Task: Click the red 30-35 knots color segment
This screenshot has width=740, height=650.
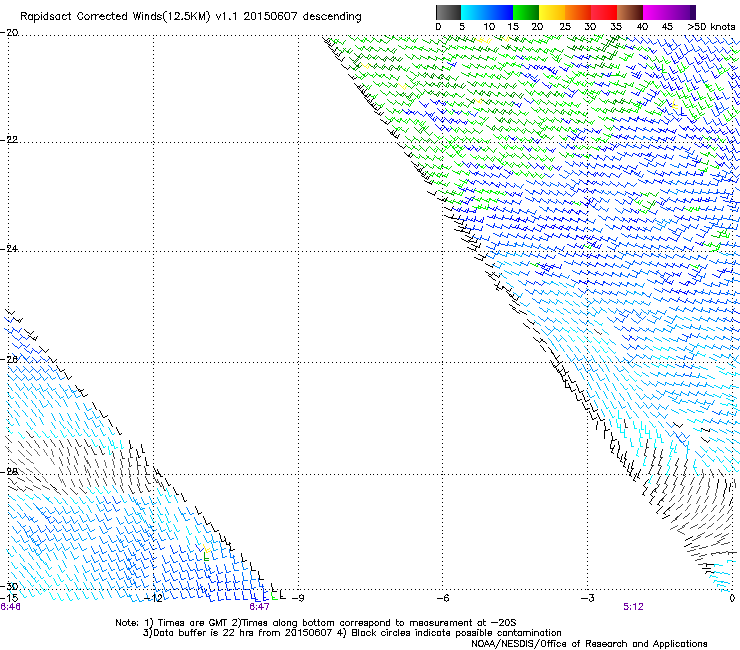Action: 604,12
